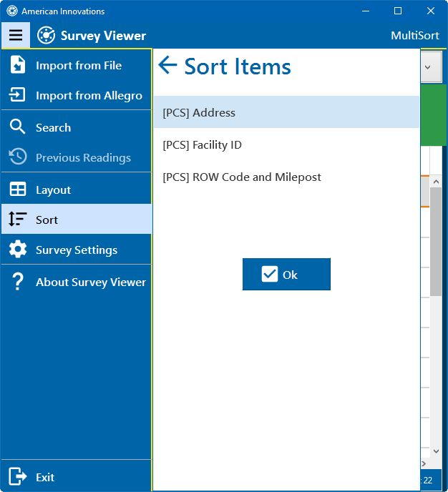Click the American Innovations title bar icon
The image size is (448, 492).
point(12,11)
